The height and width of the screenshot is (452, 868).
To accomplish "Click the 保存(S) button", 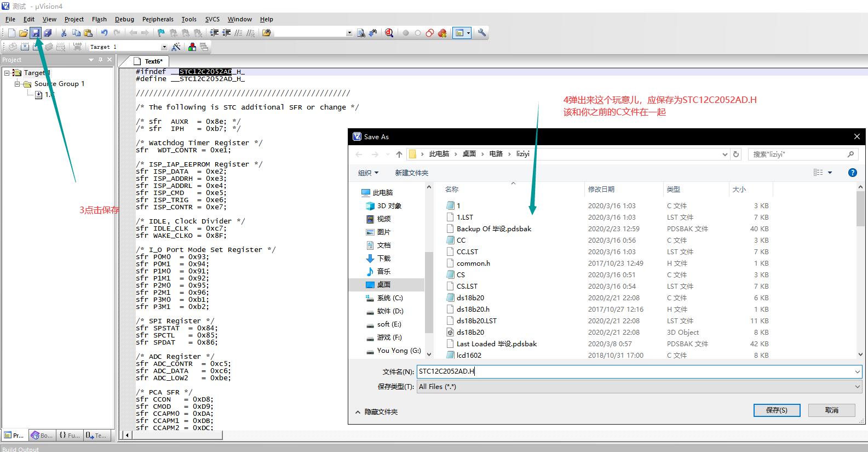I will pos(777,410).
